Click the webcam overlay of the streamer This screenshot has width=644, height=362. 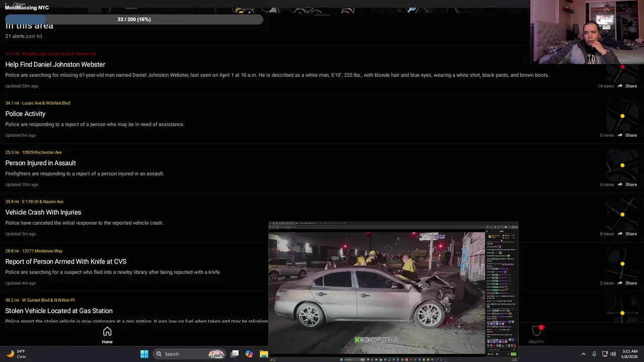[587, 32]
